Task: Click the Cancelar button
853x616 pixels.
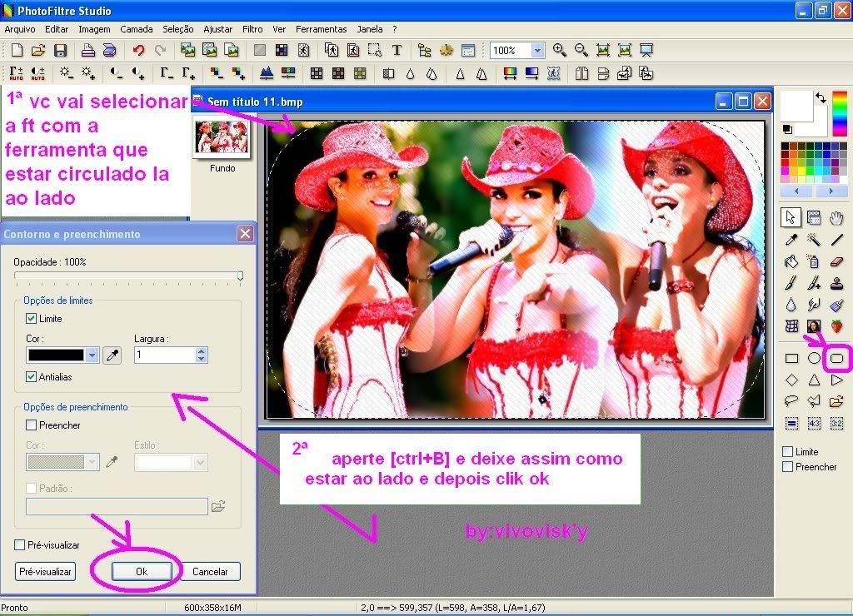Action: pyautogui.click(x=210, y=572)
